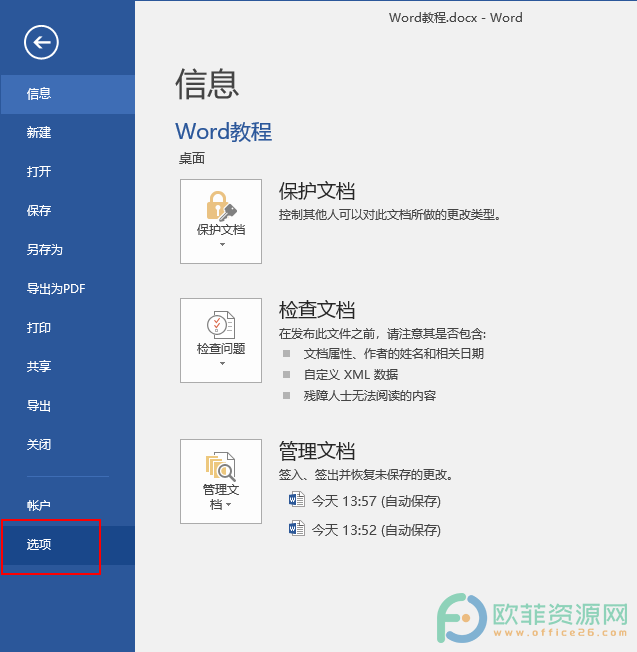Click the 桌面 location text

click(192, 158)
